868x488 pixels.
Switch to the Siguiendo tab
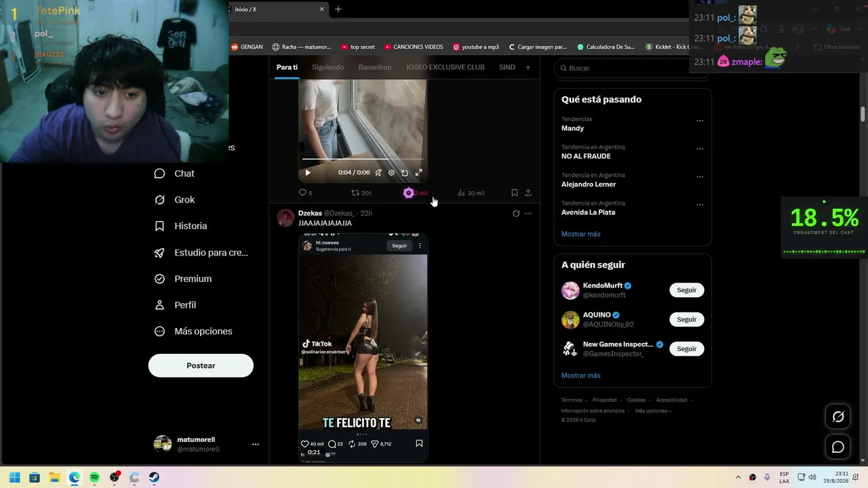pyautogui.click(x=328, y=67)
